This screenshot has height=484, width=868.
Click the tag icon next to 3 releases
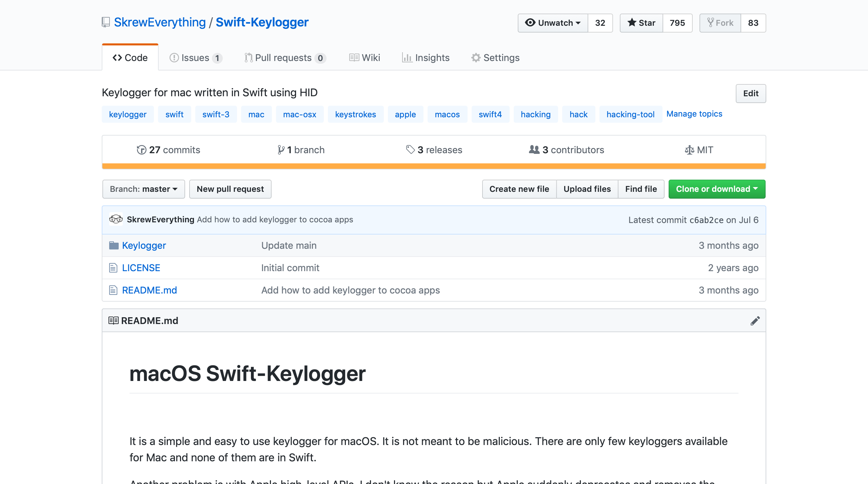(x=410, y=149)
